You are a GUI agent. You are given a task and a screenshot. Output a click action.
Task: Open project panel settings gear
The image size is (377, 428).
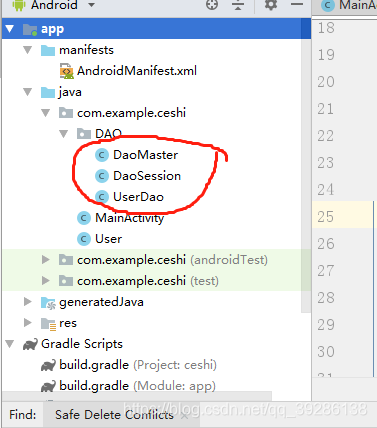pos(271,5)
